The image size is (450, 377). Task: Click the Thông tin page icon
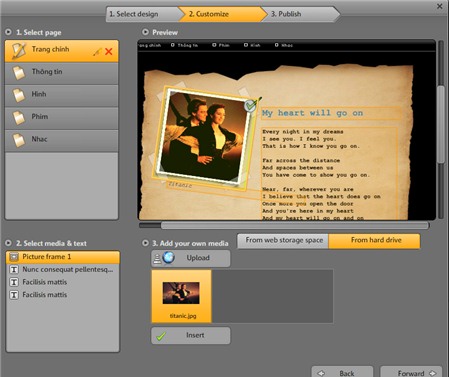pos(19,73)
